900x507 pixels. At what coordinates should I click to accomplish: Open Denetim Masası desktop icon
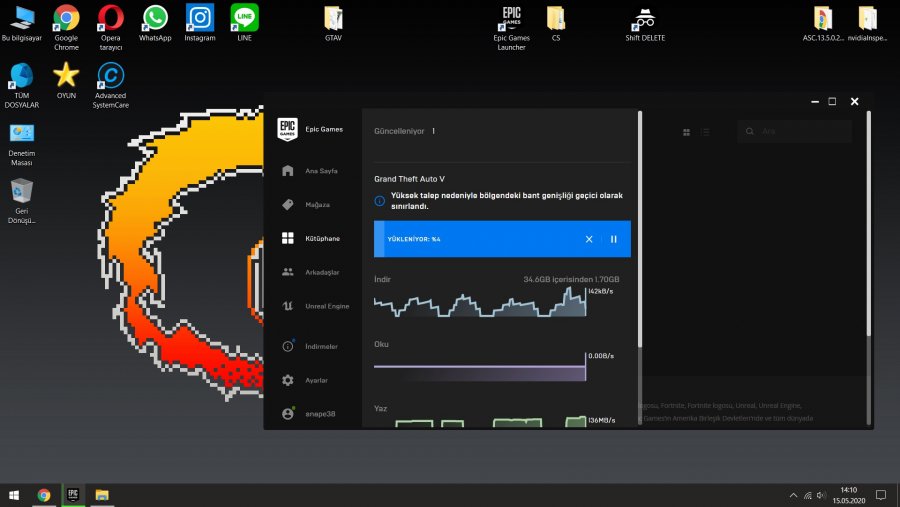point(22,145)
